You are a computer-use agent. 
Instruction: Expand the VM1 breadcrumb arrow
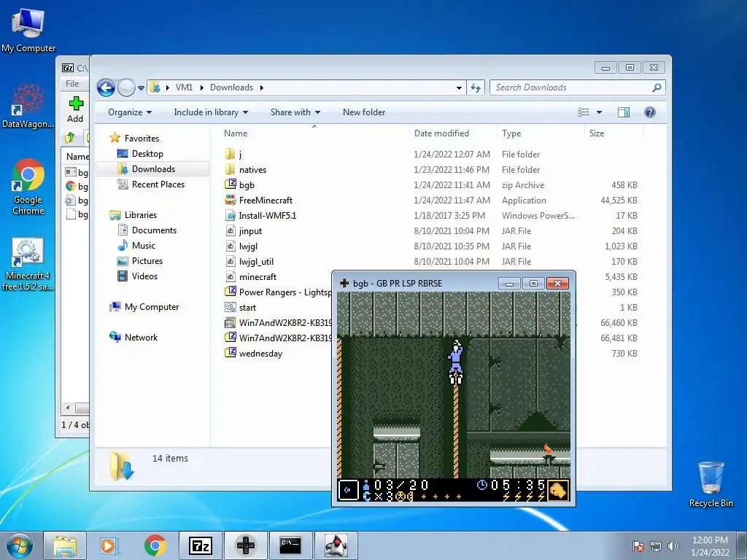tap(201, 87)
